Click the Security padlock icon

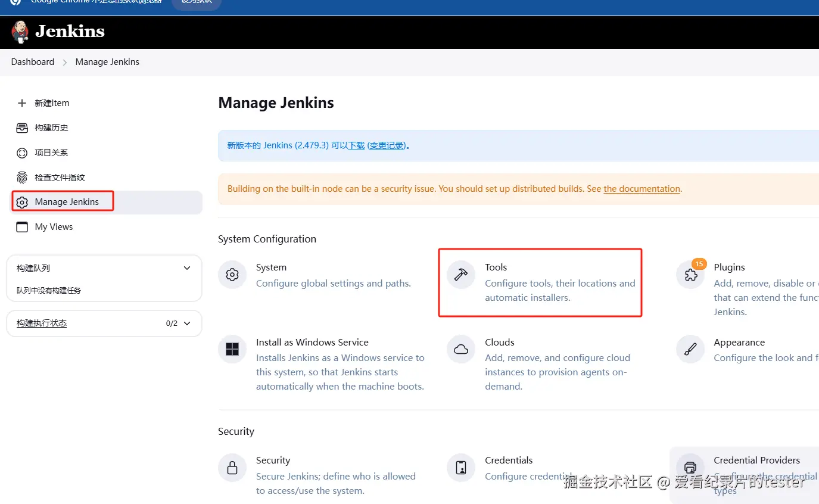click(x=232, y=468)
